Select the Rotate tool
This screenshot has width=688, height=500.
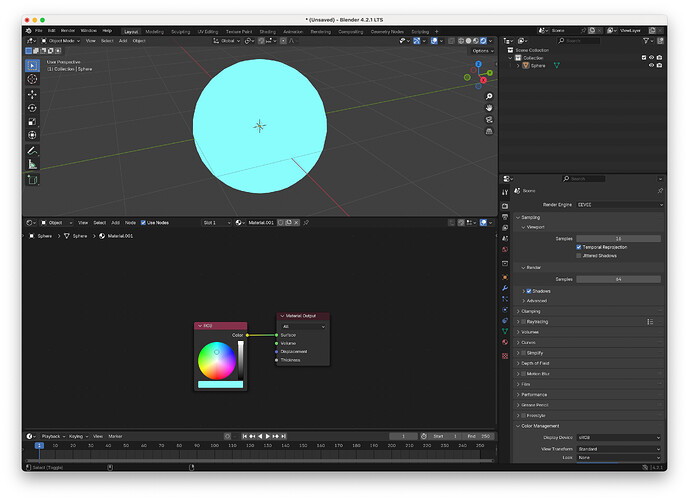(32, 108)
